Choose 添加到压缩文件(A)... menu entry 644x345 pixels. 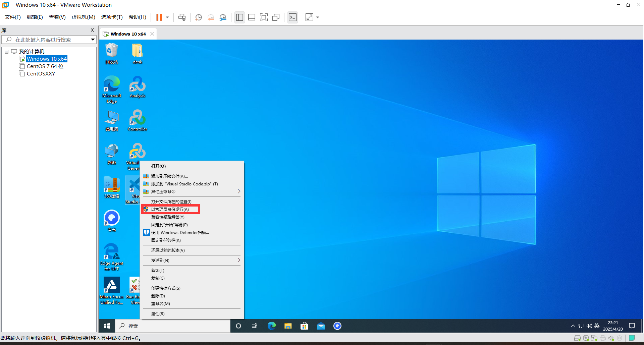pos(192,176)
